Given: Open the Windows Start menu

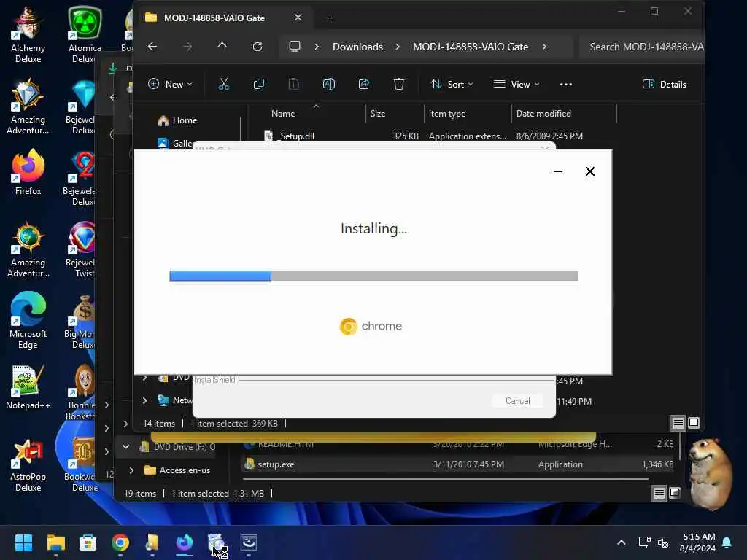Looking at the screenshot, I should [x=23, y=542].
